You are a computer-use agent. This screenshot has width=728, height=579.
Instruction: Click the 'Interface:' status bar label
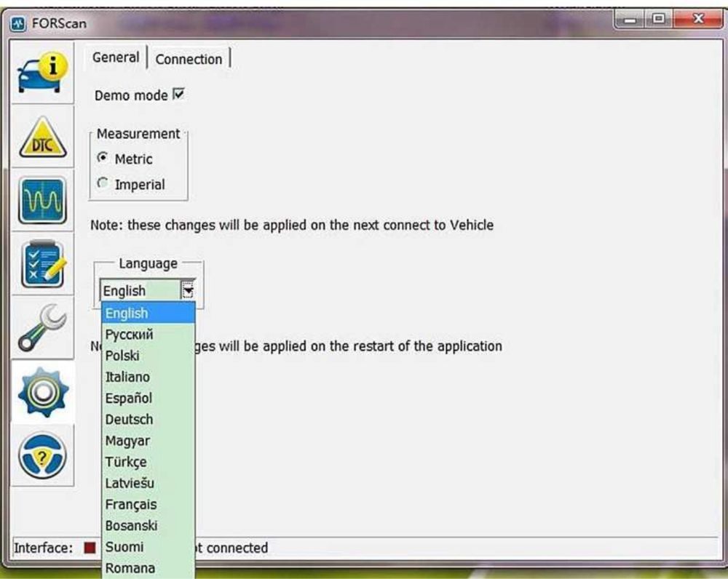(43, 548)
